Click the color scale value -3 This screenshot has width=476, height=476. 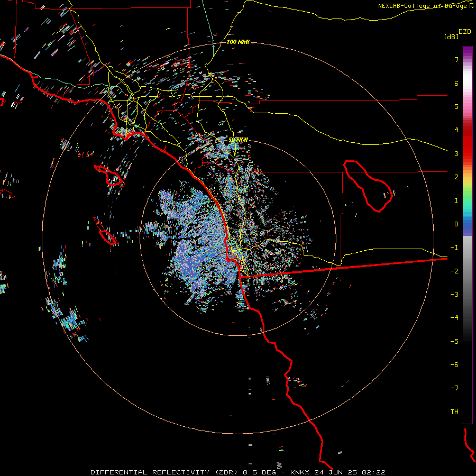[x=454, y=295]
